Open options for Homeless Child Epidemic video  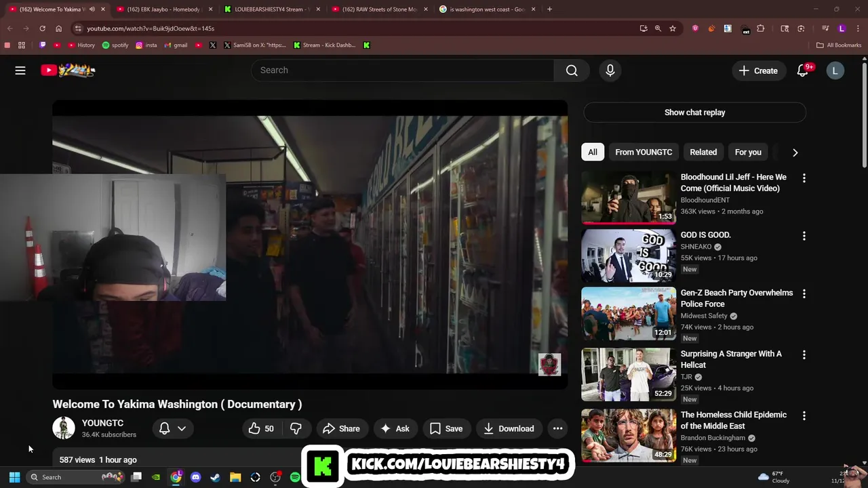(x=804, y=415)
